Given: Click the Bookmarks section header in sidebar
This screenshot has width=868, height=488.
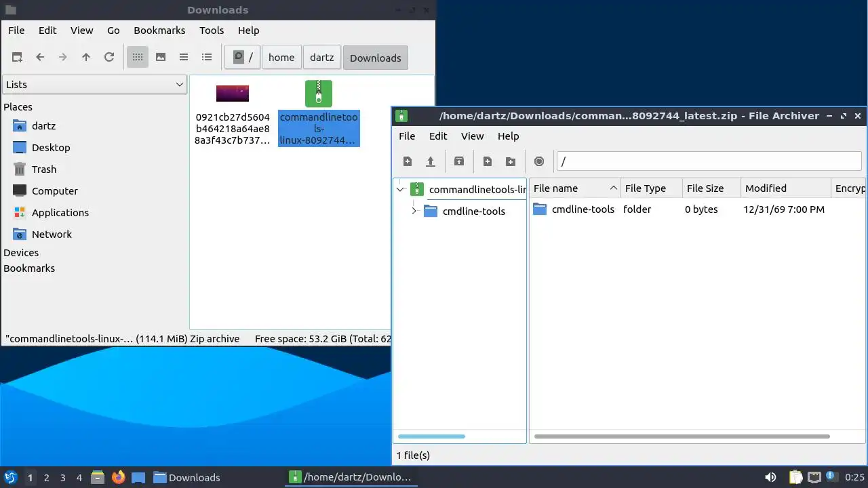Looking at the screenshot, I should tap(29, 268).
